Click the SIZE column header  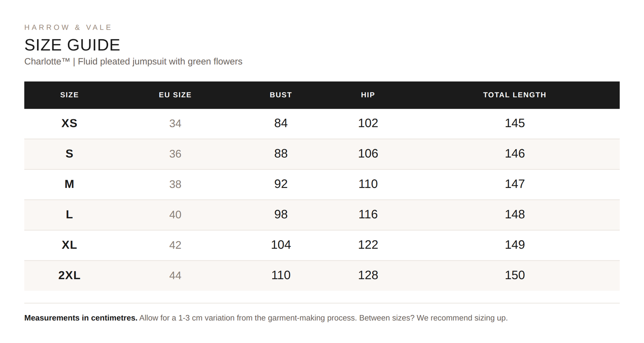pos(69,95)
